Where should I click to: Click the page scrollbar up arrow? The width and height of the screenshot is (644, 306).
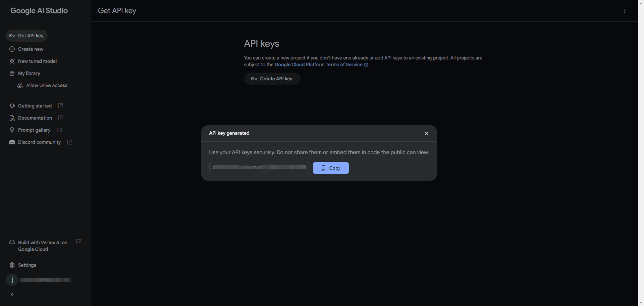tap(641, 3)
